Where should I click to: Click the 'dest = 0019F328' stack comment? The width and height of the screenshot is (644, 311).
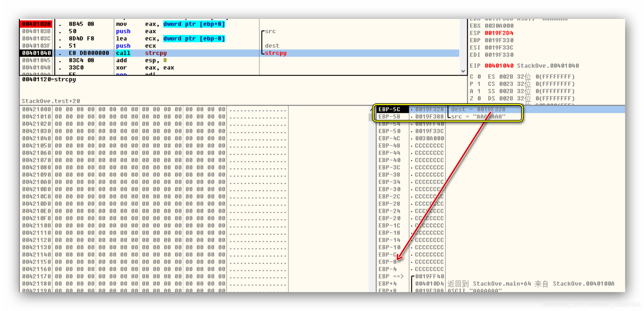pos(478,109)
